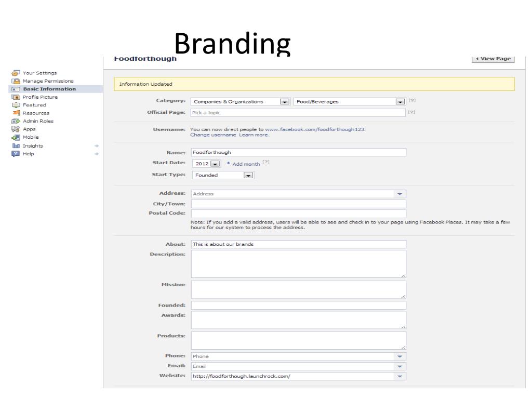
Task: Click the [?] help marker beside Official Page
Action: click(411, 112)
